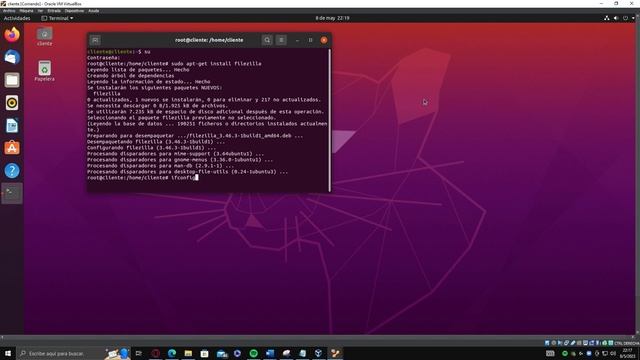Image resolution: width=640 pixels, height=360 pixels.
Task: Open Microsoft Edge from the taskbar
Action: coord(172,353)
